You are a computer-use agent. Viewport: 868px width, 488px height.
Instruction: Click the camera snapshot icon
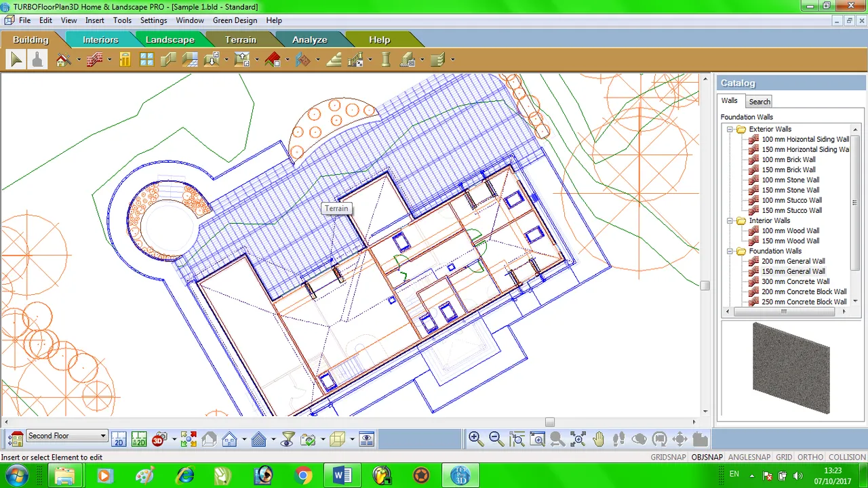pos(309,439)
